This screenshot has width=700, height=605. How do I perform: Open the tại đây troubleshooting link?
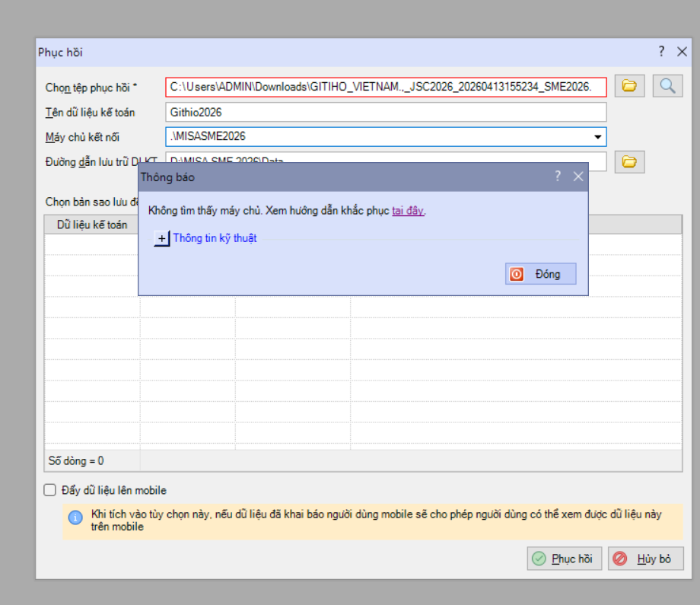(x=408, y=210)
